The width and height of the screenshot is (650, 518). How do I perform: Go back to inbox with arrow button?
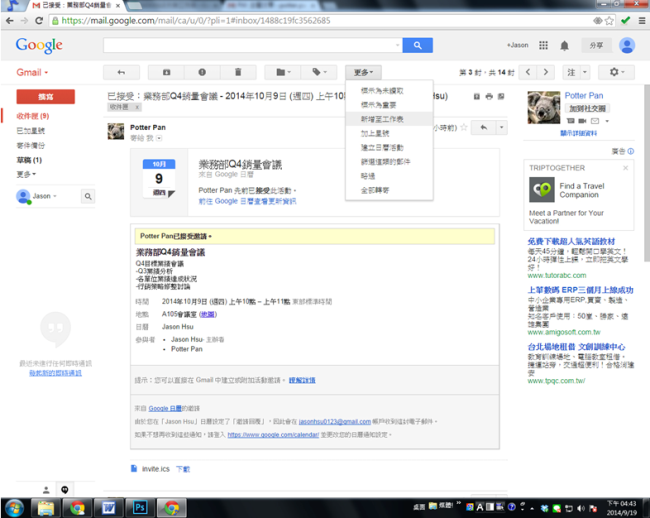pos(121,72)
